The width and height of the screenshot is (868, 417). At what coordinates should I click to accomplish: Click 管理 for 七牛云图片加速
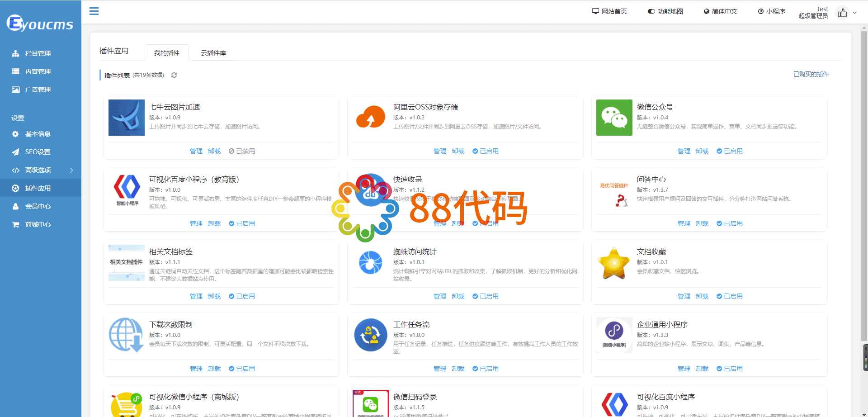(196, 151)
